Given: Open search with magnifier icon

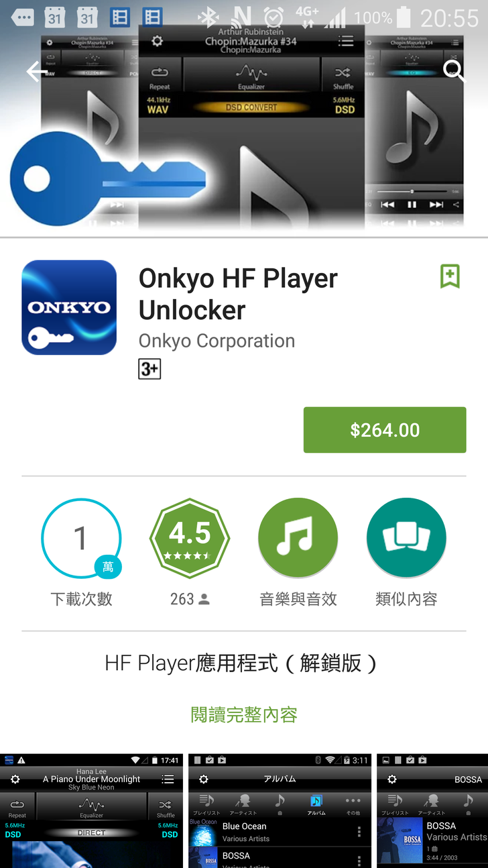Looking at the screenshot, I should pos(454,70).
